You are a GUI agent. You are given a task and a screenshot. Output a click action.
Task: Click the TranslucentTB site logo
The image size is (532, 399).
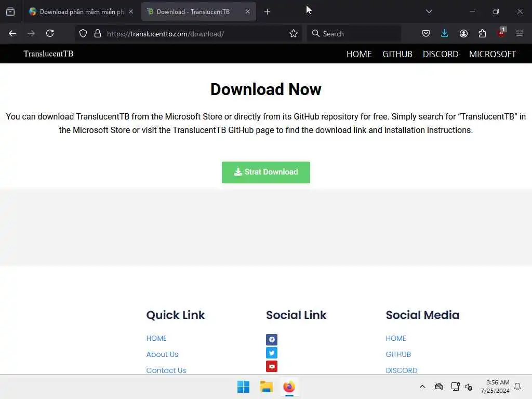click(x=48, y=54)
